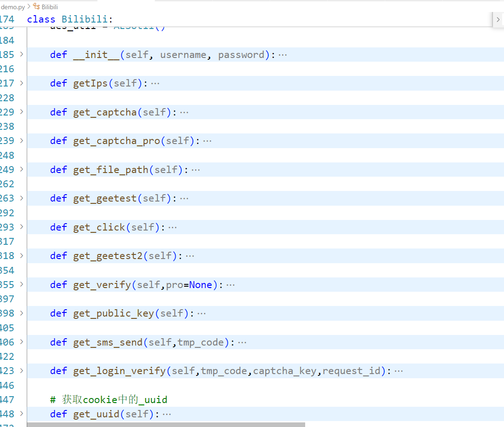Image resolution: width=504 pixels, height=427 pixels.
Task: Click the function name getIps
Action: point(90,84)
